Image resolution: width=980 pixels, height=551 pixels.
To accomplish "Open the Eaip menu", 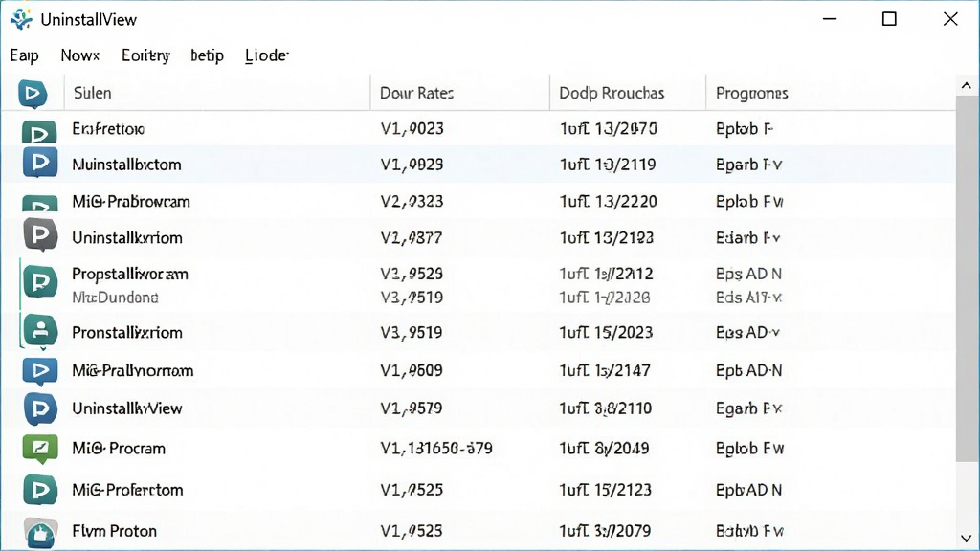I will (24, 55).
